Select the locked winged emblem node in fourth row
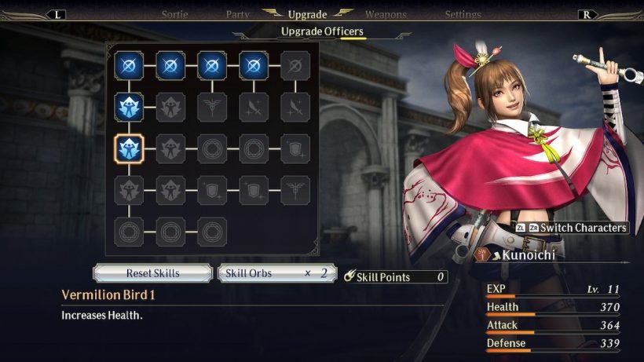 point(295,191)
